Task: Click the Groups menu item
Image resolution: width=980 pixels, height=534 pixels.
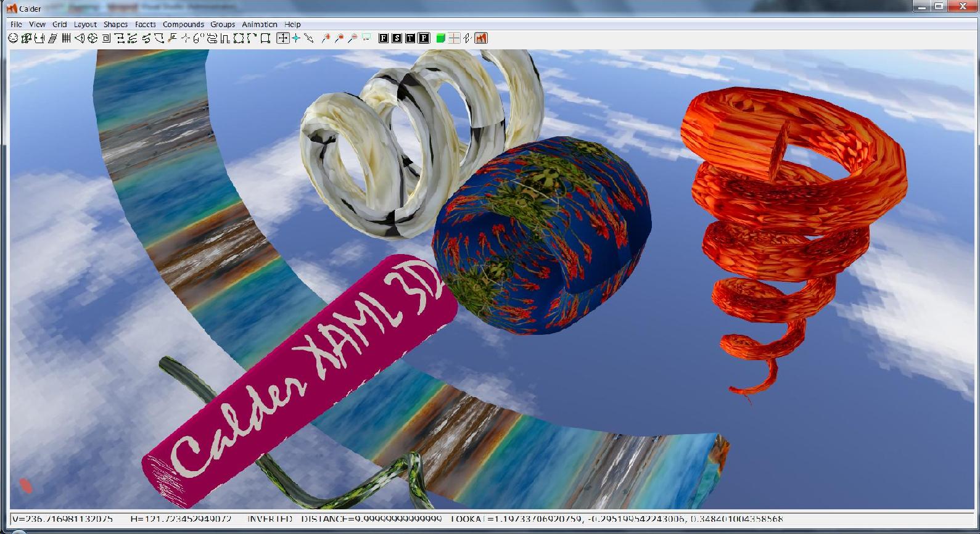Action: [x=222, y=25]
